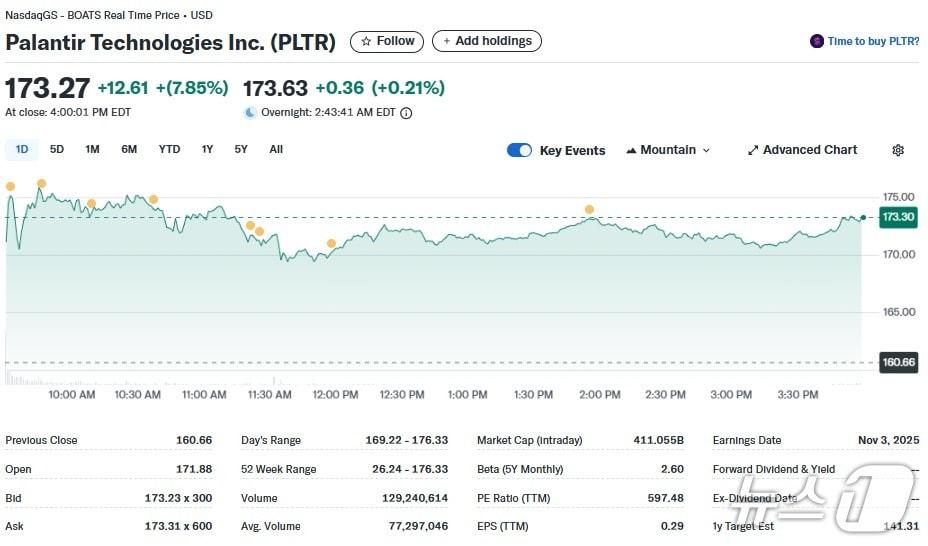
Task: Click the star icon in Follow
Action: click(x=366, y=41)
